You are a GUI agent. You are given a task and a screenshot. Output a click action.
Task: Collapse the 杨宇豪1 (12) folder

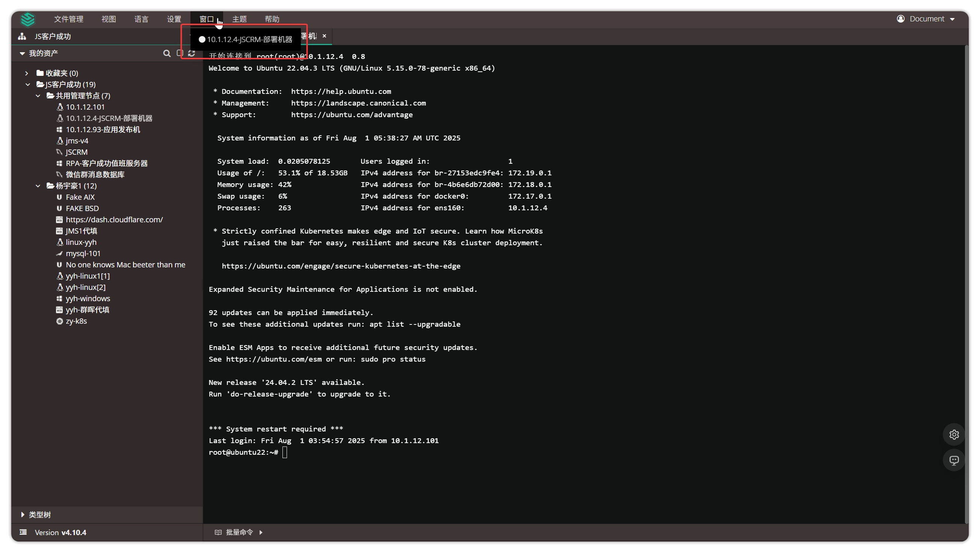click(38, 186)
